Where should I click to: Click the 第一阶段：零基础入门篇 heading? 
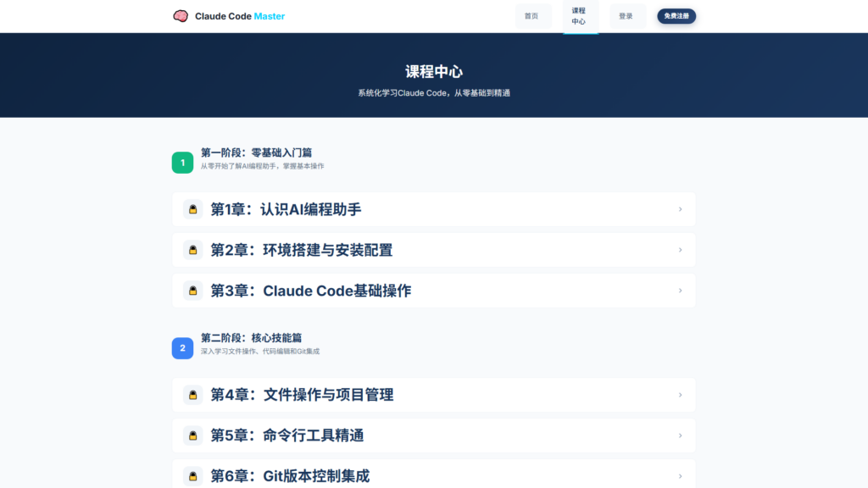(x=256, y=152)
